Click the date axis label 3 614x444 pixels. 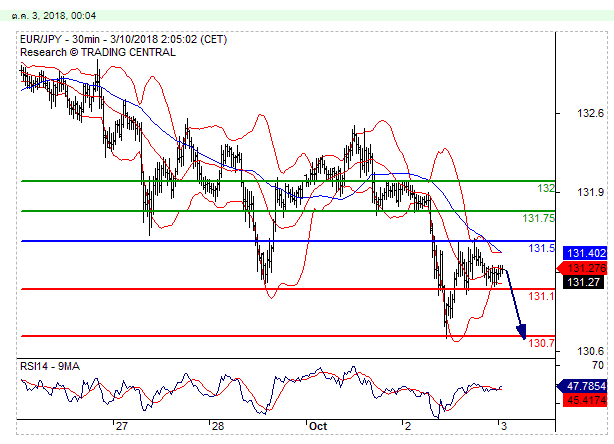pos(504,426)
